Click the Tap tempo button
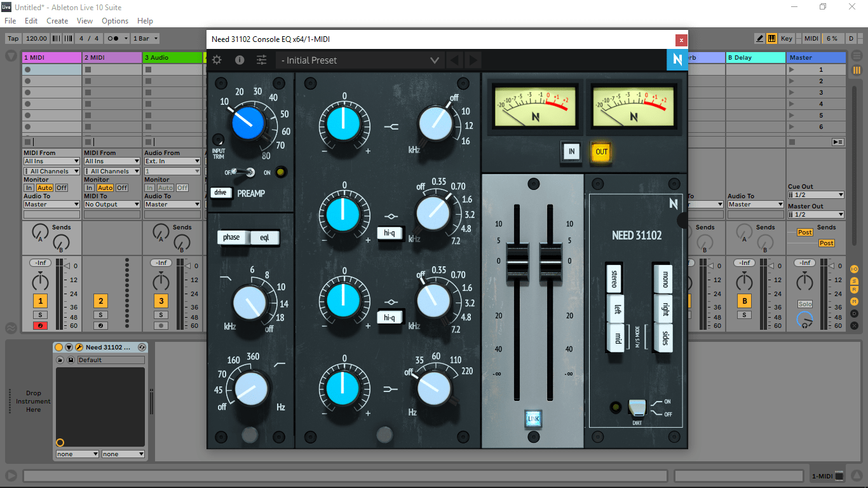The width and height of the screenshot is (868, 488). point(13,38)
